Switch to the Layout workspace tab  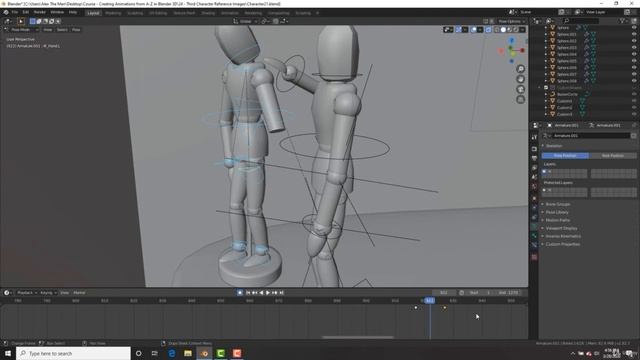[x=93, y=13]
